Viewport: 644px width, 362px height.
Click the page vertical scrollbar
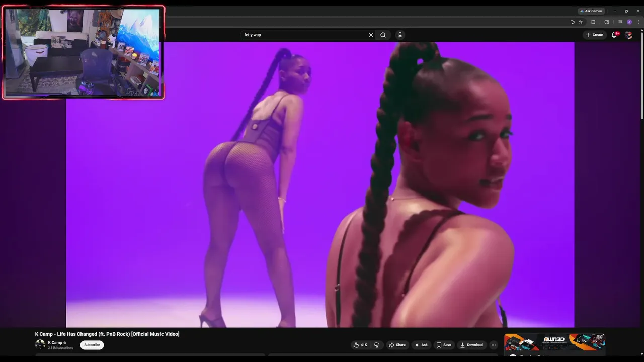641,75
